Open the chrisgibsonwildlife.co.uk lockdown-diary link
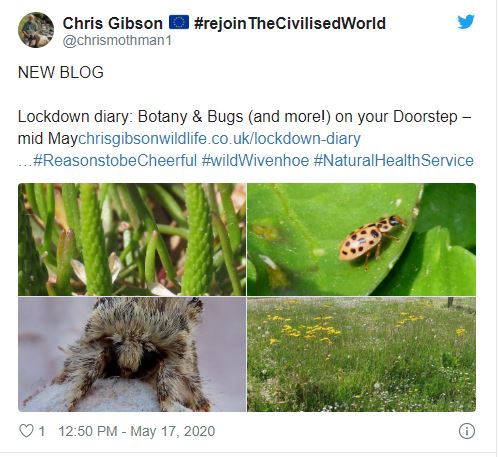Image resolution: width=499 pixels, height=457 pixels. pyautogui.click(x=219, y=138)
